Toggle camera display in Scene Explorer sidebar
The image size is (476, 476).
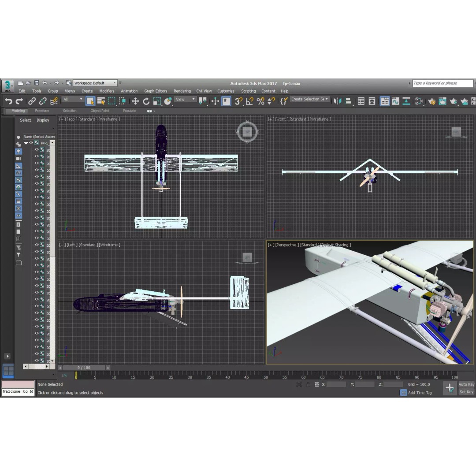click(x=19, y=159)
